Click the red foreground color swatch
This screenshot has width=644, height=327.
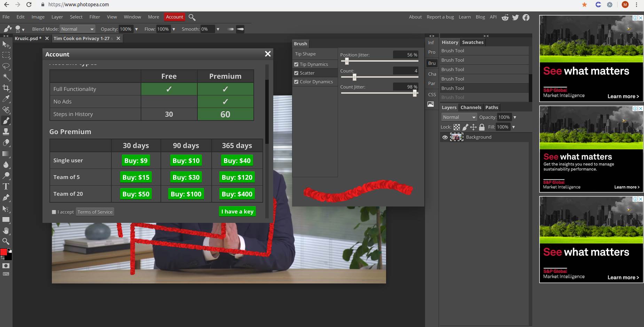pyautogui.click(x=3, y=252)
